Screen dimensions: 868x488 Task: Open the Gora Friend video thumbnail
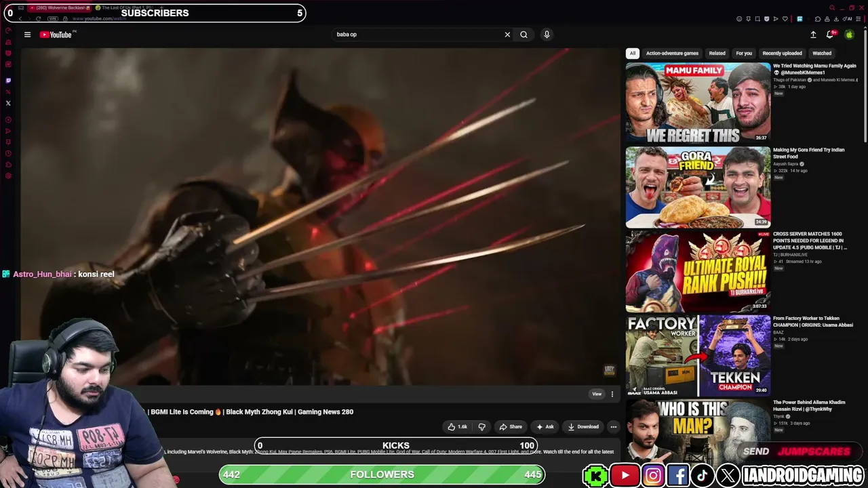pos(698,187)
